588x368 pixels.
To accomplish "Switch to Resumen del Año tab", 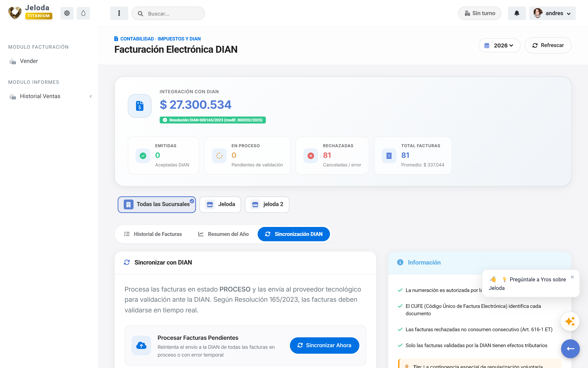I will pyautogui.click(x=223, y=234).
